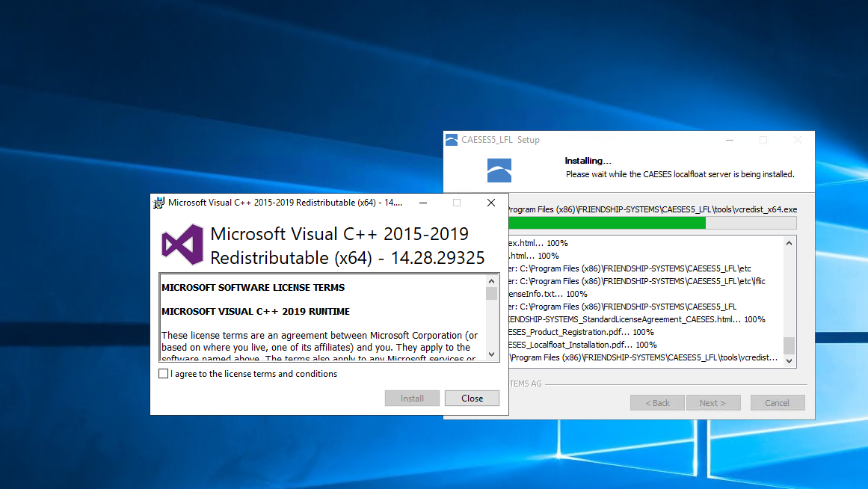Click the CAESES install log scrollbar thumb
The width and height of the screenshot is (868, 489).
click(x=789, y=345)
